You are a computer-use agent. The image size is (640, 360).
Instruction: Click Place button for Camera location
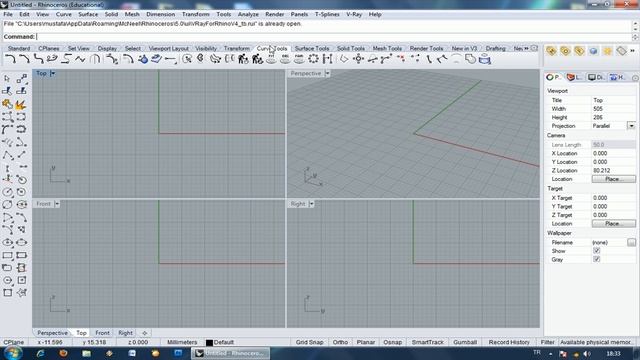[613, 179]
